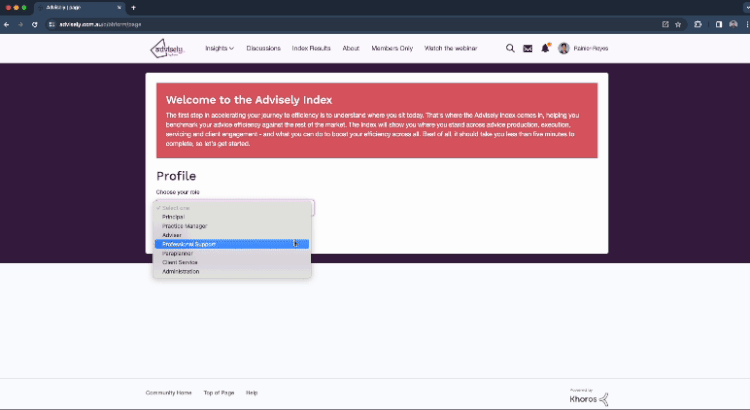
Task: Click the browser back arrow
Action: click(x=7, y=24)
